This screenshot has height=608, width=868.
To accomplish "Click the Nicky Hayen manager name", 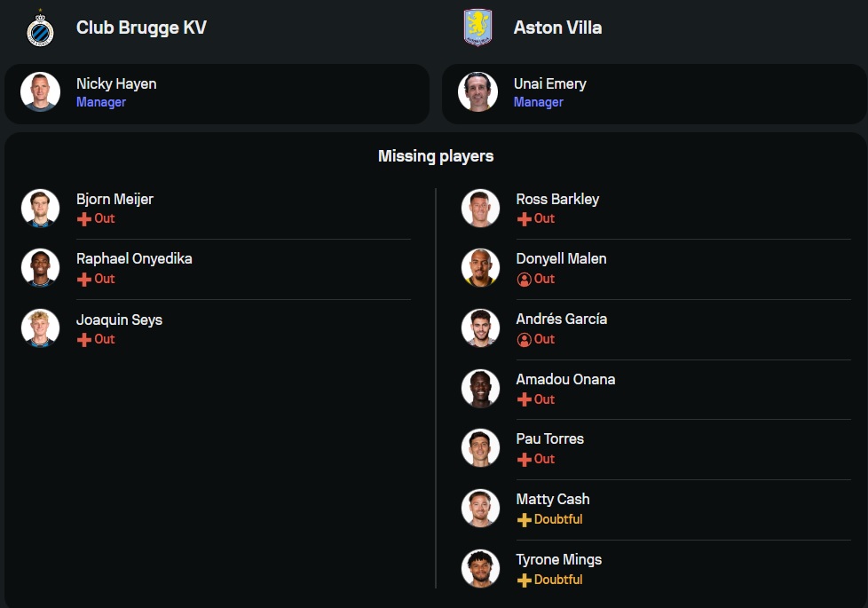I will pyautogui.click(x=116, y=84).
